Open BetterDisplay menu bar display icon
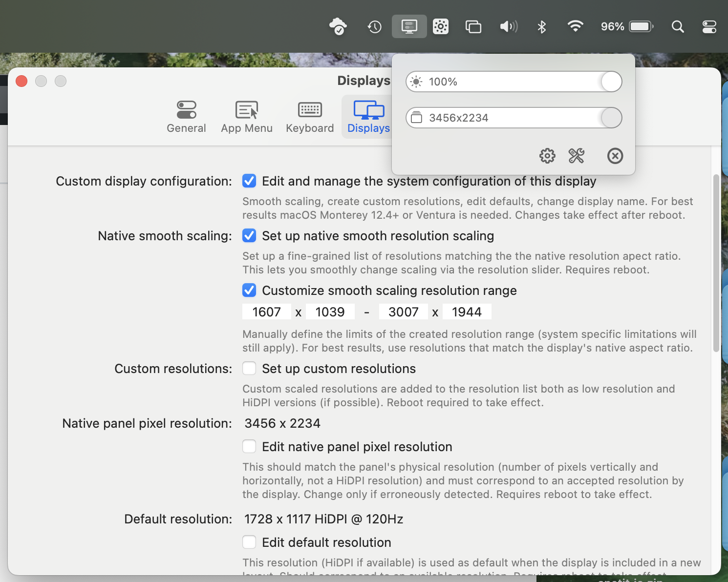This screenshot has height=582, width=728. [409, 26]
